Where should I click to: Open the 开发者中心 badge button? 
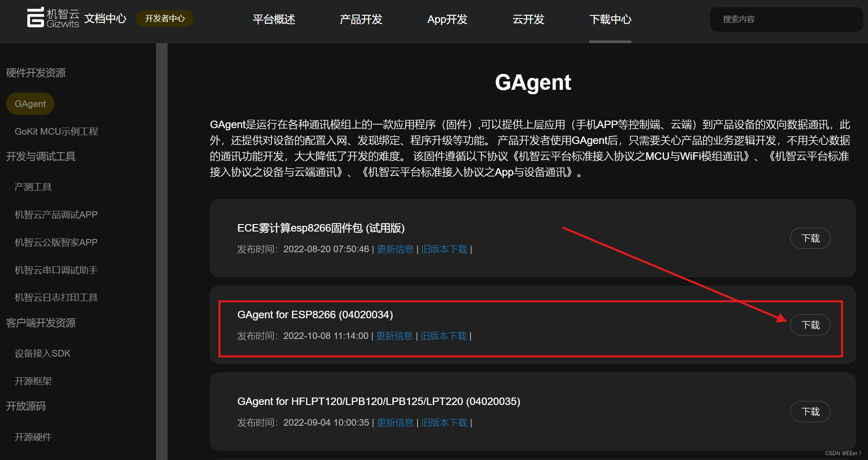tap(165, 18)
